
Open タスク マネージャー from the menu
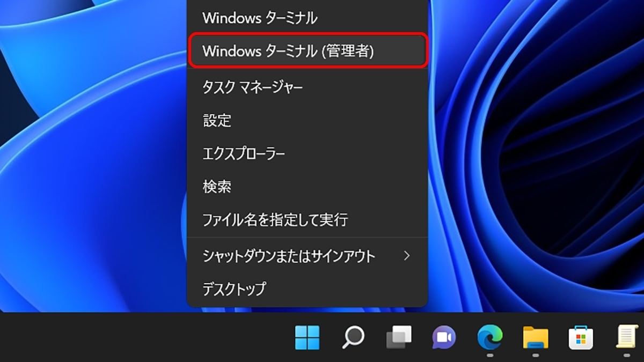point(307,87)
